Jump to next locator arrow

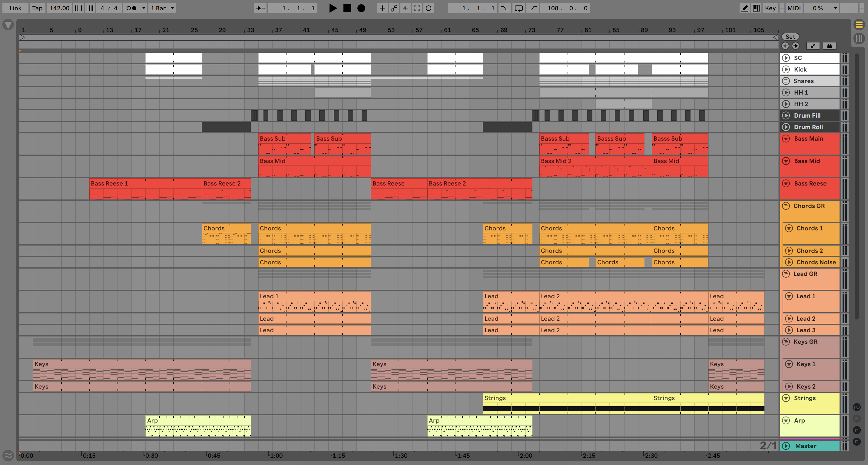796,46
